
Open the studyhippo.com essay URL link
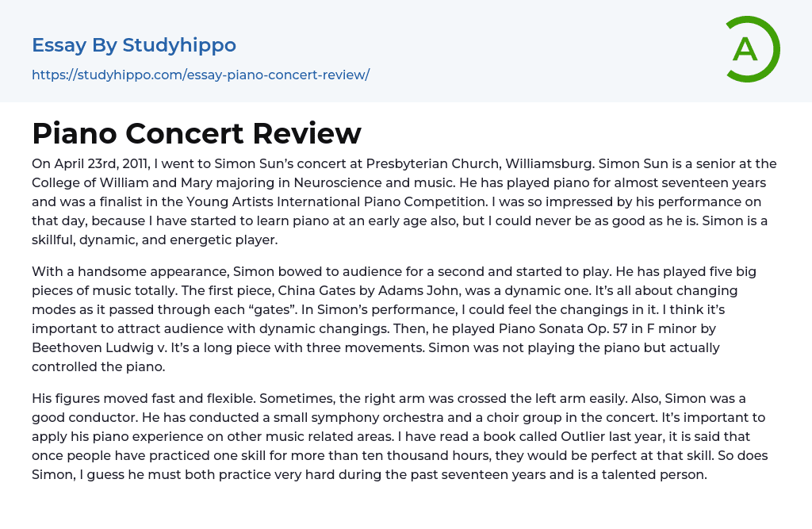tap(201, 75)
